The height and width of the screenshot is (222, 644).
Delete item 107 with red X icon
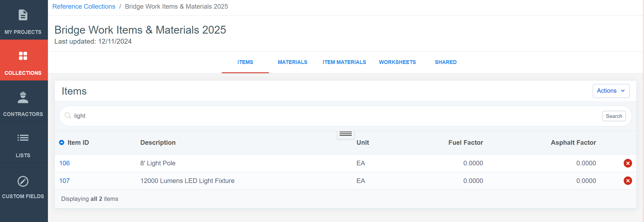[628, 181]
